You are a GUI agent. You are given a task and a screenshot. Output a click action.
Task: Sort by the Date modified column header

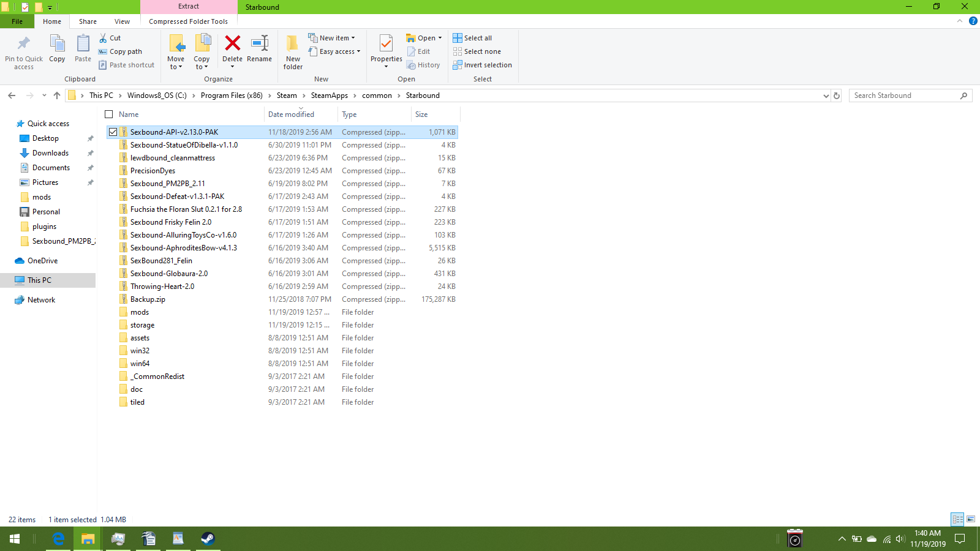point(301,114)
